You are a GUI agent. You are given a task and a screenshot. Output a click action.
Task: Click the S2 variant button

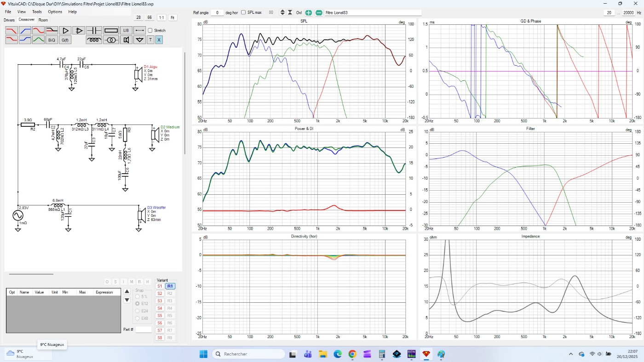[160, 294]
